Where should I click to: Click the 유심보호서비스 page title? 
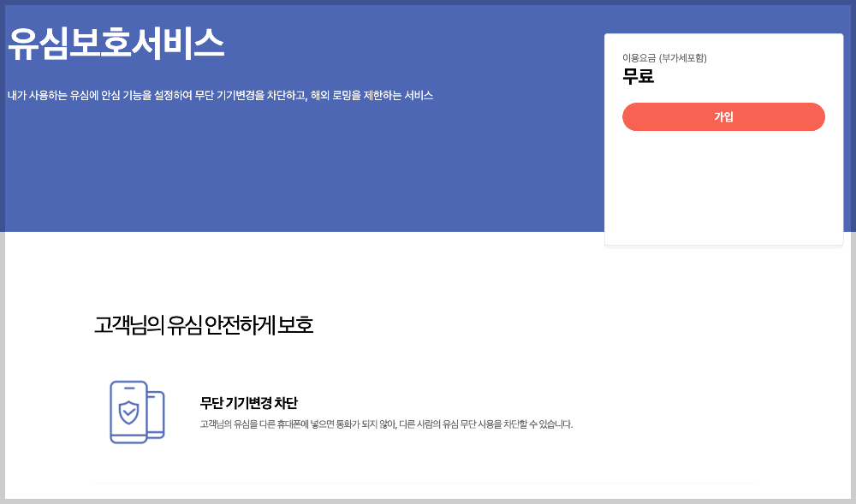[116, 43]
